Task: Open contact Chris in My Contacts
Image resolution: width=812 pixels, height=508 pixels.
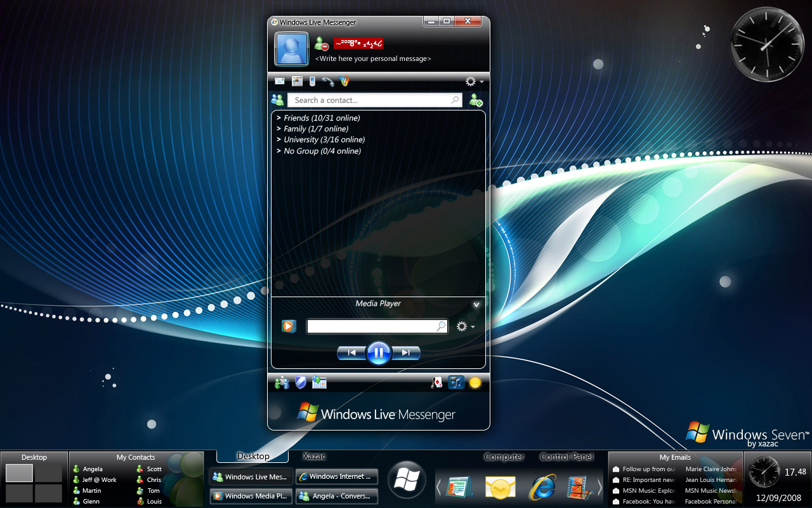Action: click(x=149, y=480)
